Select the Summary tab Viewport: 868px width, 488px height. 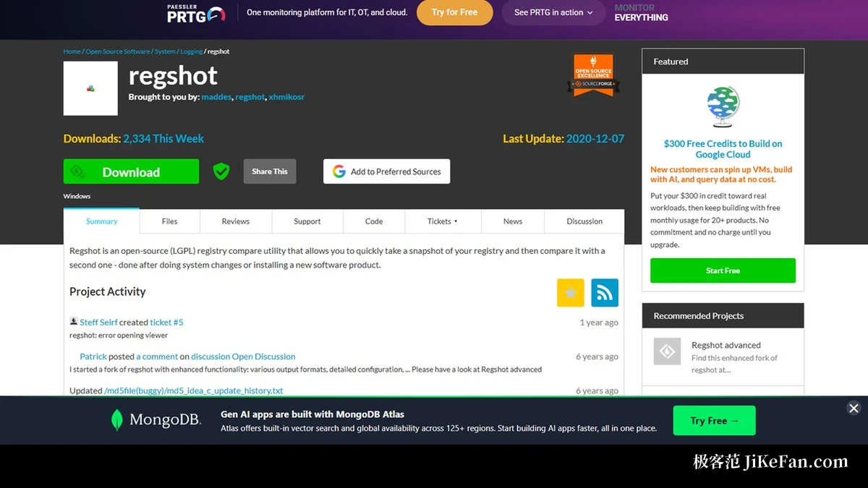tap(102, 221)
